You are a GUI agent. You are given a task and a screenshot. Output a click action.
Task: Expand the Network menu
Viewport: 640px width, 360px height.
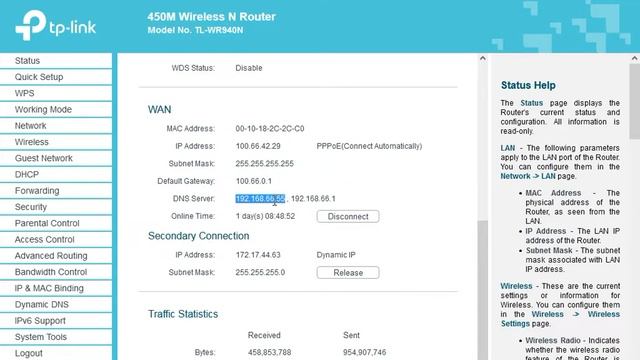(56, 126)
